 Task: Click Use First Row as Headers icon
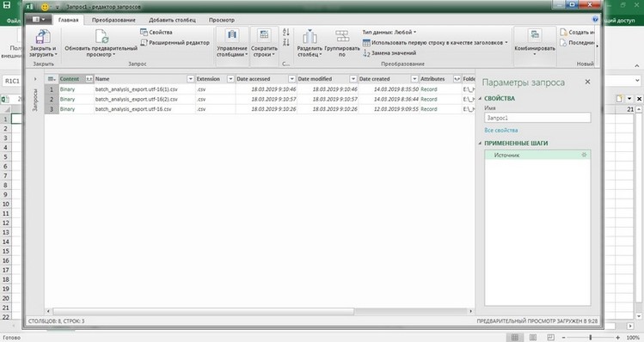pos(366,43)
